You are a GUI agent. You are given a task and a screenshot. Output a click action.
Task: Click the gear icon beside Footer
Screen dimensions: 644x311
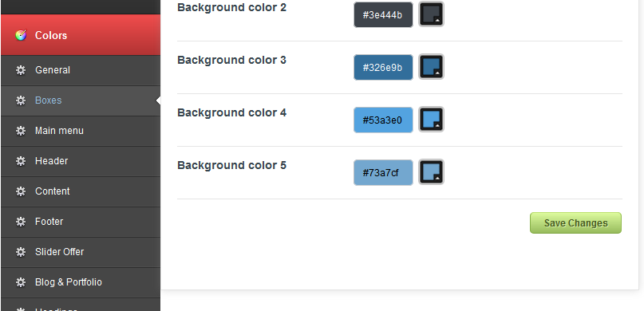21,222
